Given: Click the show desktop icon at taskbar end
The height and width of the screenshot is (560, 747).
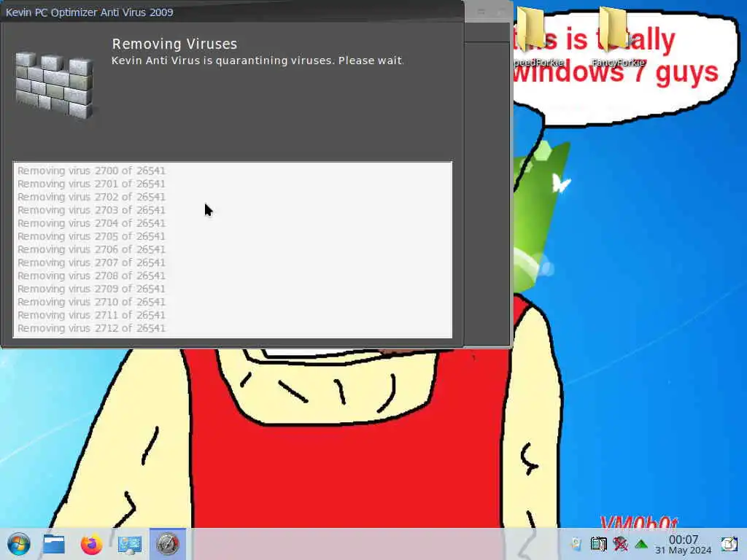Looking at the screenshot, I should [729, 544].
